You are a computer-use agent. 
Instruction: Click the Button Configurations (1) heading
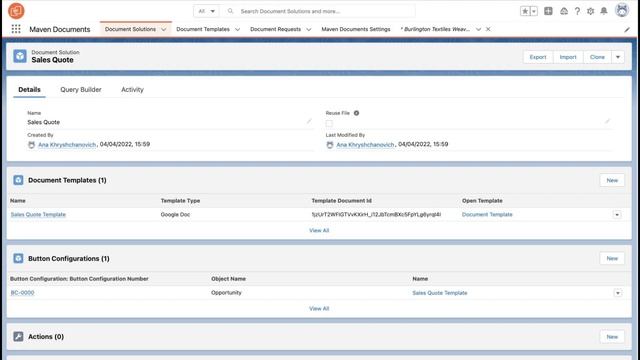pyautogui.click(x=69, y=258)
